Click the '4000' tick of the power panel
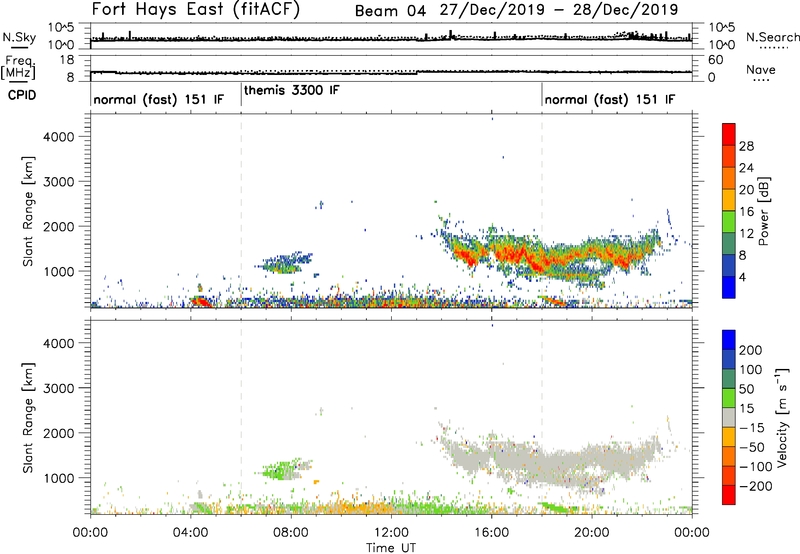The height and width of the screenshot is (554, 800). point(59,137)
